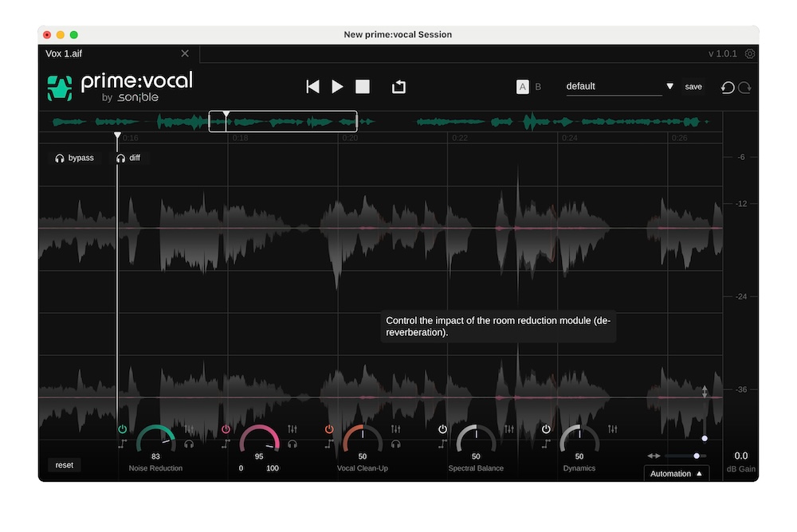Toggle bypass listening mode
The image size is (797, 532).
point(75,158)
